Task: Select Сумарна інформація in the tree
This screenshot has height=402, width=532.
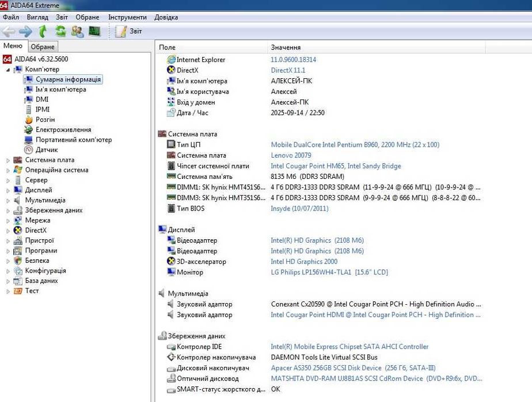Action: pyautogui.click(x=63, y=79)
